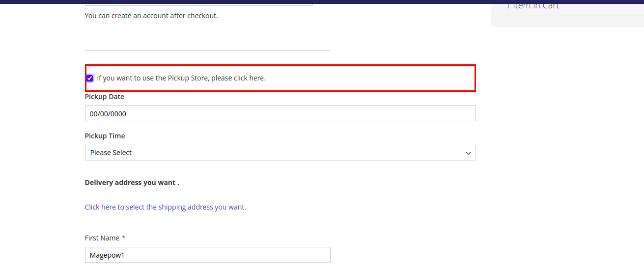
Task: Focus the Pickup Date input field
Action: point(280,113)
